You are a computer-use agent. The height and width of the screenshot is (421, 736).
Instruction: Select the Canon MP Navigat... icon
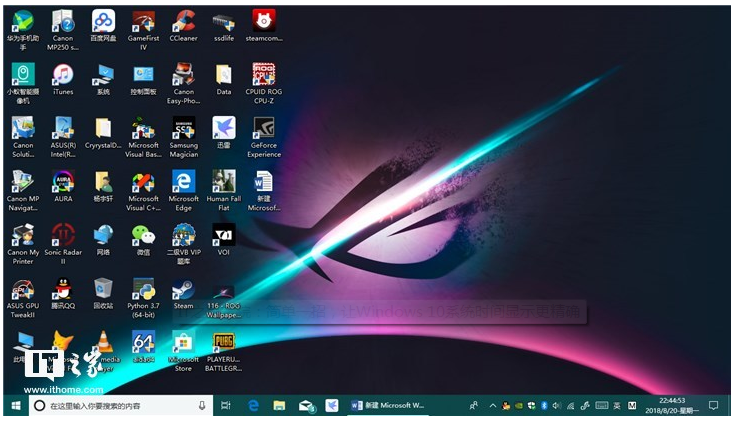[23, 191]
